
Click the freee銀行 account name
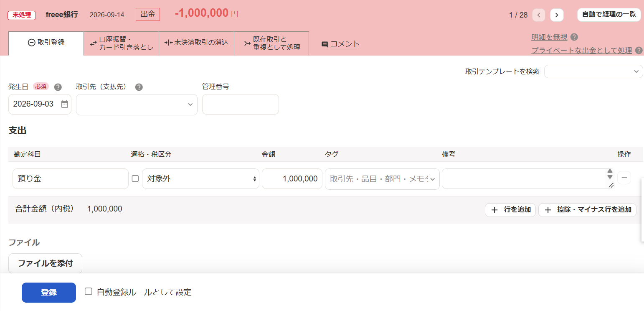(62, 15)
